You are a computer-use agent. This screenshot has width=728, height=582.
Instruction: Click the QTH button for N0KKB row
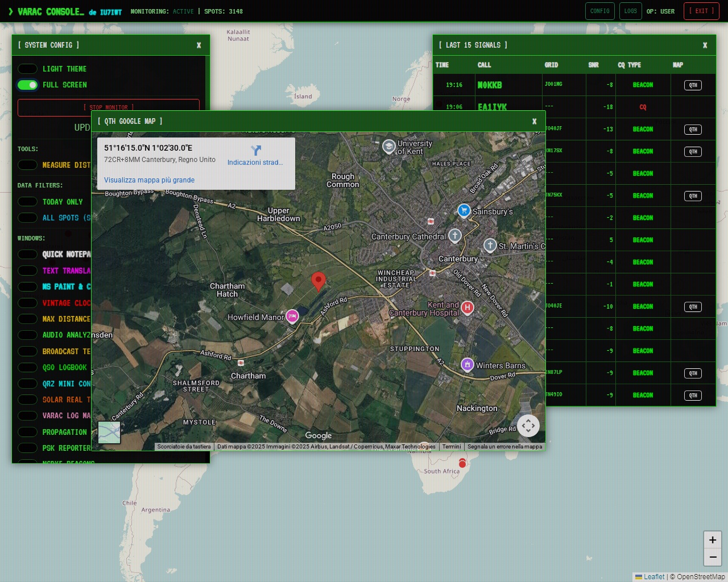(693, 85)
